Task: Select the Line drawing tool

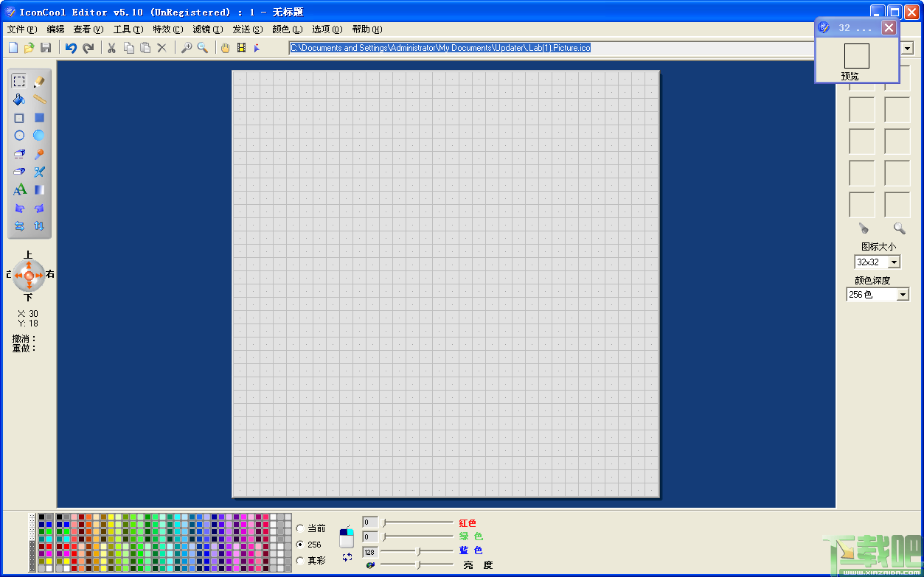Action: (39, 99)
